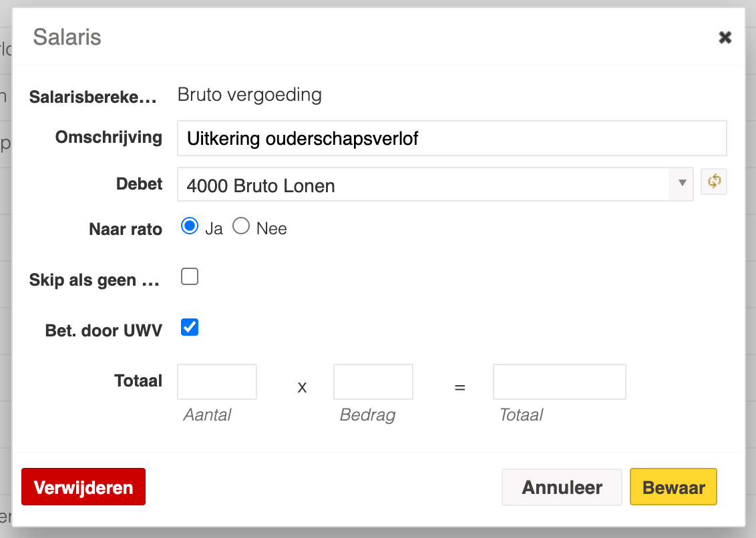Click the Skip als geen label
The height and width of the screenshot is (538, 756).
95,280
